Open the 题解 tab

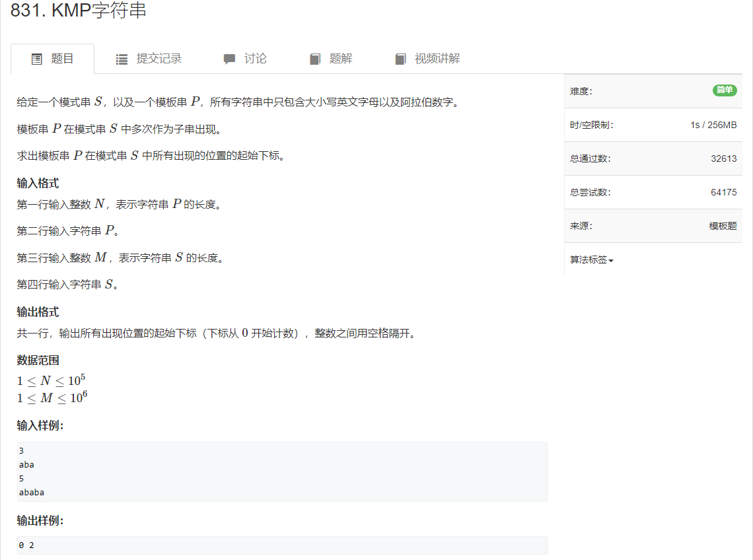pos(331,59)
